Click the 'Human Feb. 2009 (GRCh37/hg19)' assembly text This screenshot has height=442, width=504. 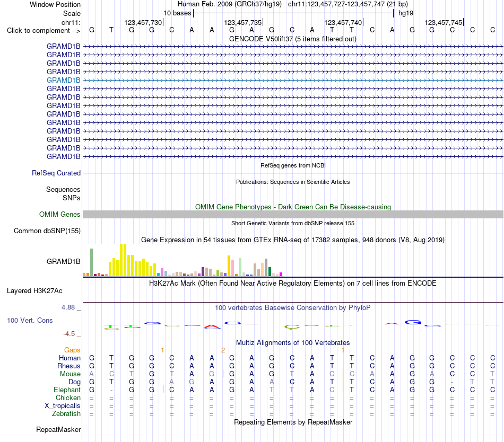[230, 4]
